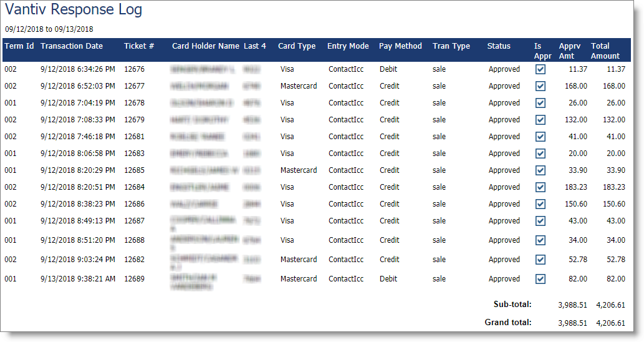Click the Transaction Date column header

[x=72, y=46]
